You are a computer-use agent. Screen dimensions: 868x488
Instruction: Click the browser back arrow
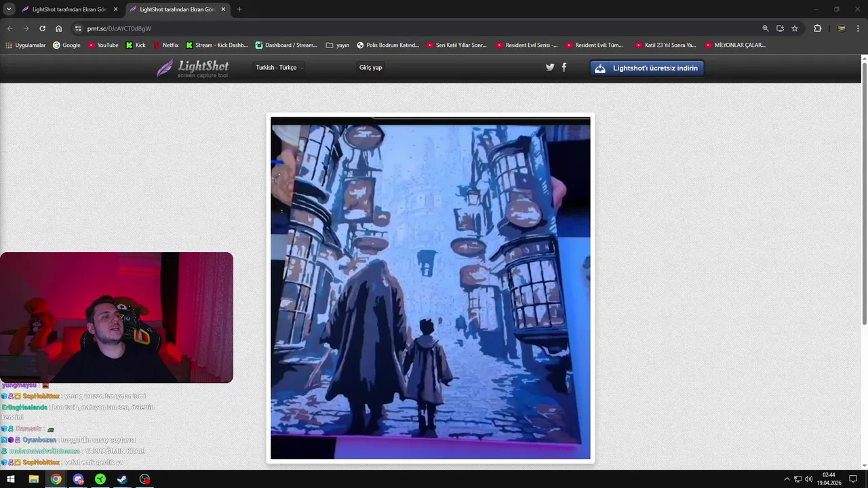(x=9, y=28)
